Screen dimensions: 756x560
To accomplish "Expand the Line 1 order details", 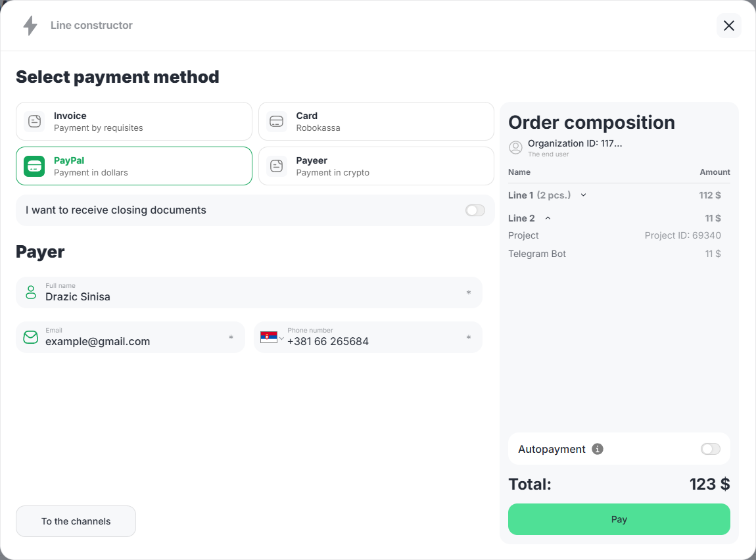I will click(583, 195).
